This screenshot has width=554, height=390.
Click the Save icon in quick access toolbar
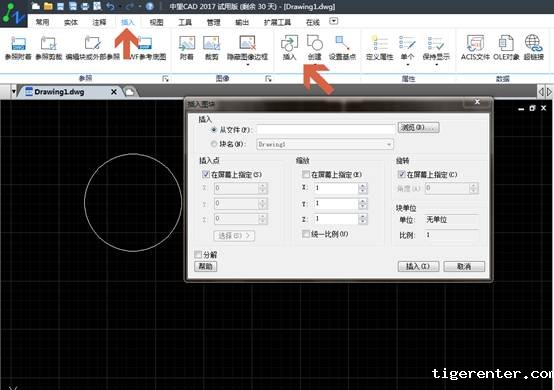(x=60, y=6)
